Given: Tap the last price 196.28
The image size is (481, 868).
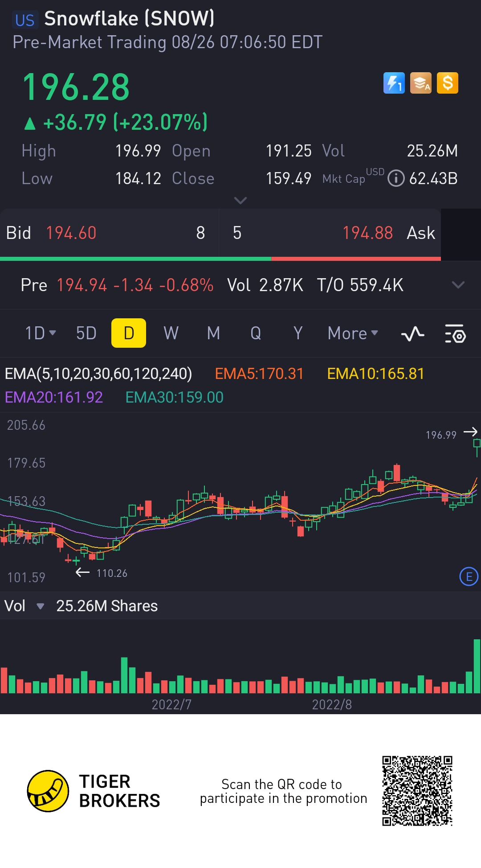Looking at the screenshot, I should coord(76,87).
